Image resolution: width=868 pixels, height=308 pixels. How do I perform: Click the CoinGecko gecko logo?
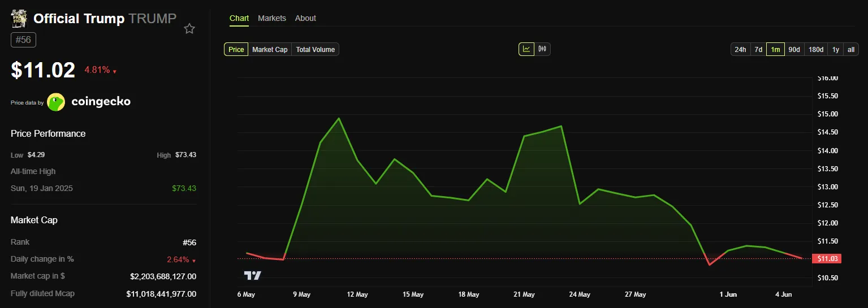point(56,102)
